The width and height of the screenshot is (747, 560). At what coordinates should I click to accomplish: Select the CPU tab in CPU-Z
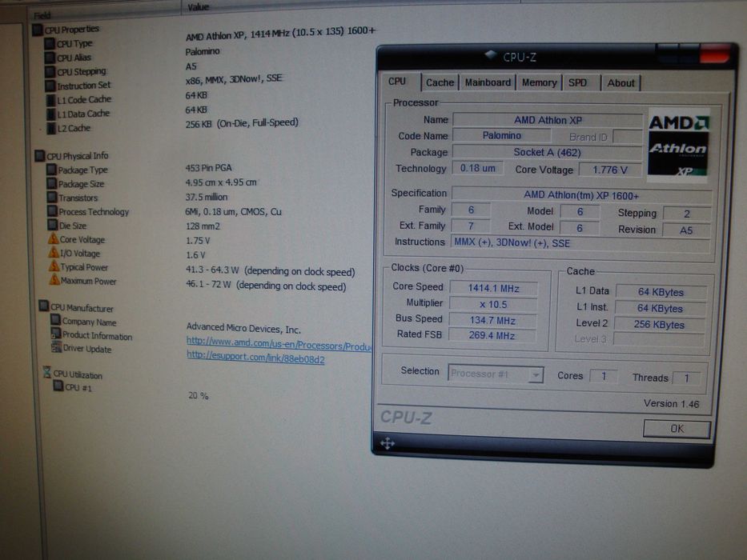(x=398, y=82)
